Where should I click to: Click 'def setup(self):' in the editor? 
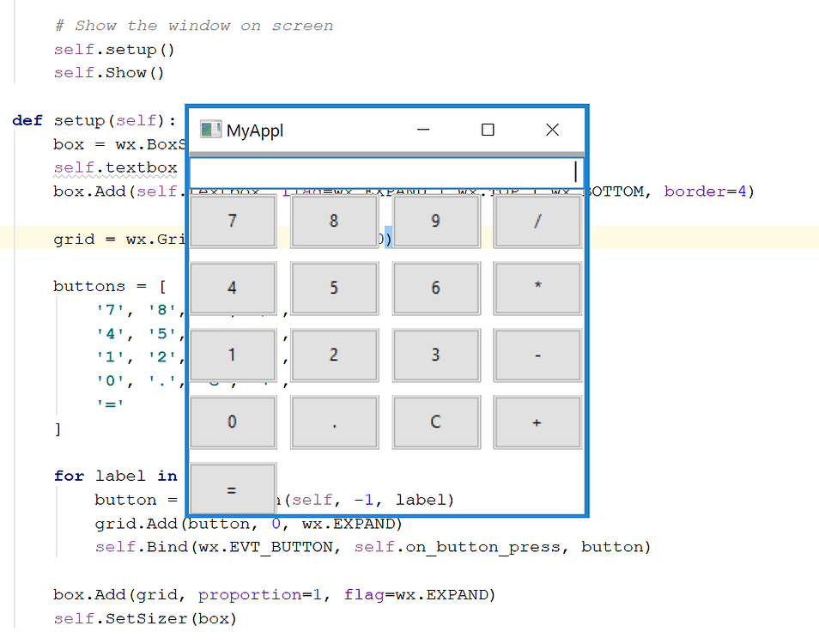94,121
